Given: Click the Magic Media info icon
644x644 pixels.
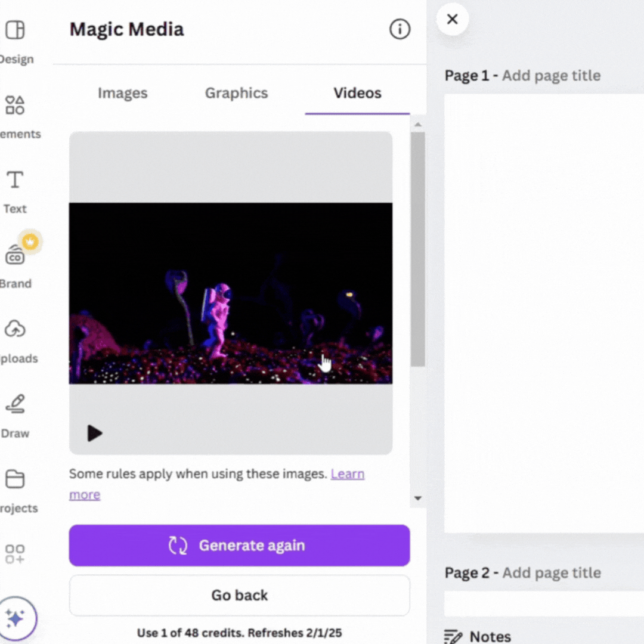Looking at the screenshot, I should [400, 29].
